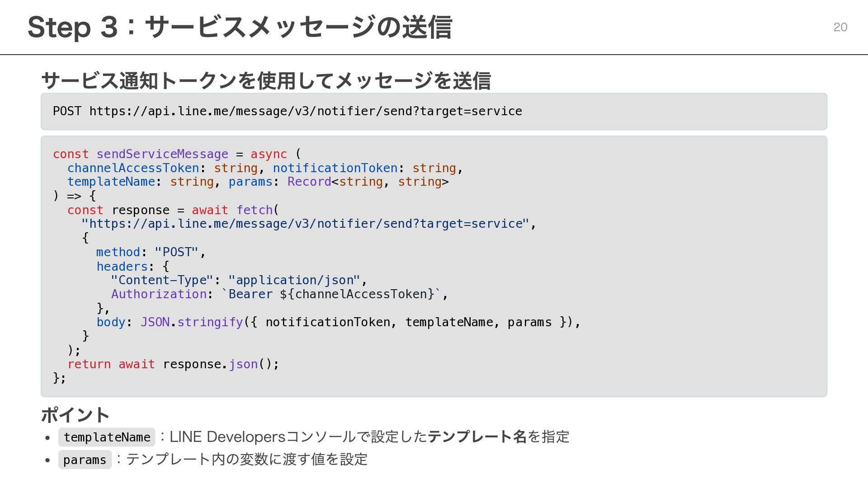Click the slide page number 20

click(x=840, y=27)
